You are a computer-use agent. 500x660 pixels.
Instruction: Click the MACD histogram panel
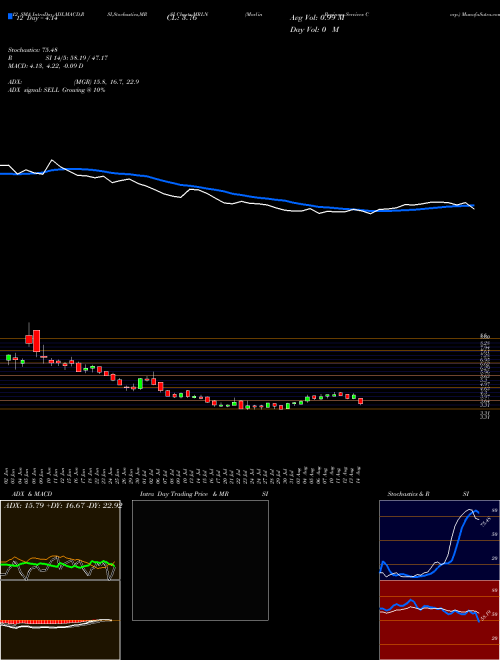[60, 620]
